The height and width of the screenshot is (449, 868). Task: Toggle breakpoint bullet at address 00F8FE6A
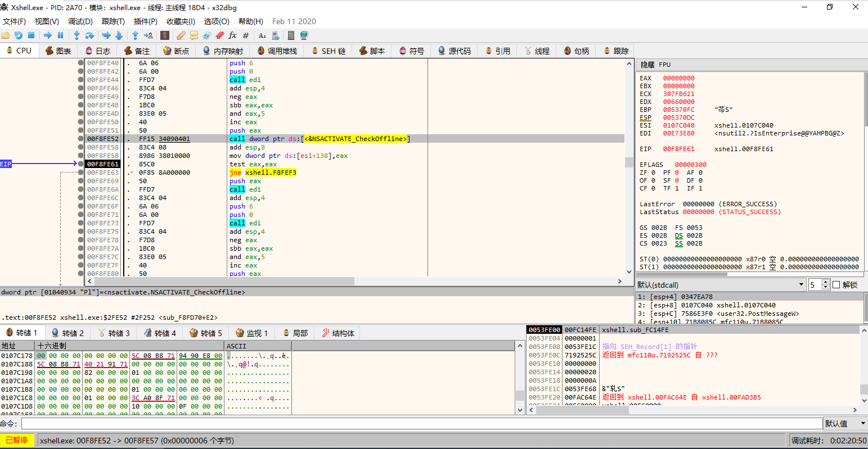point(81,189)
